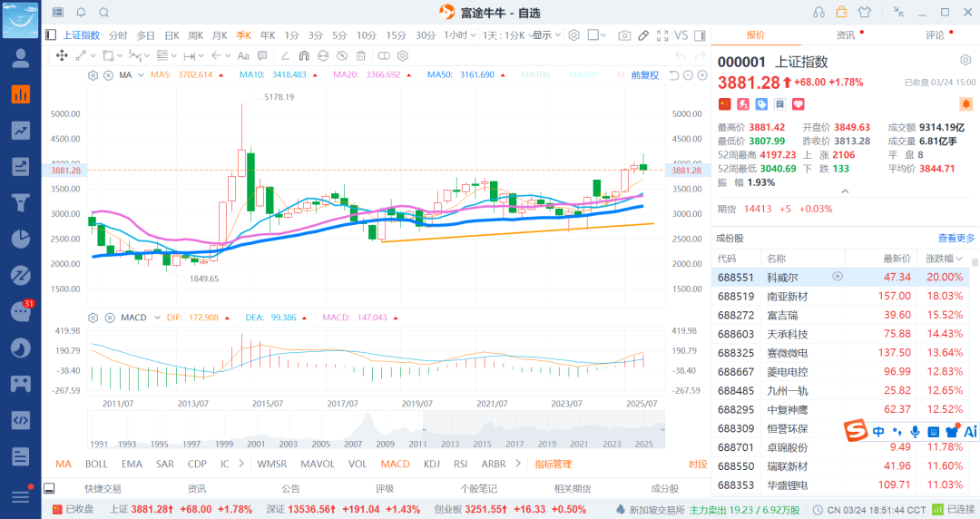
Task: Take a chart screenshot with camera icon
Action: [x=624, y=35]
